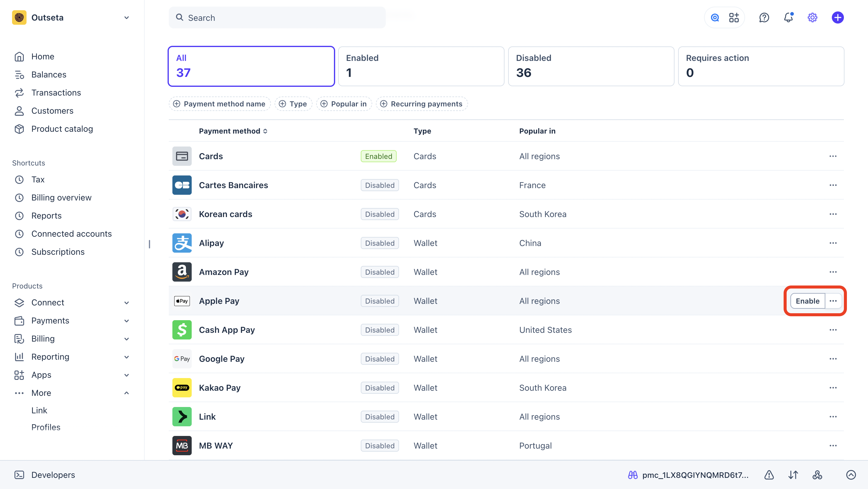Open the more options menu for MB WAY
This screenshot has height=489, width=868.
833,446
